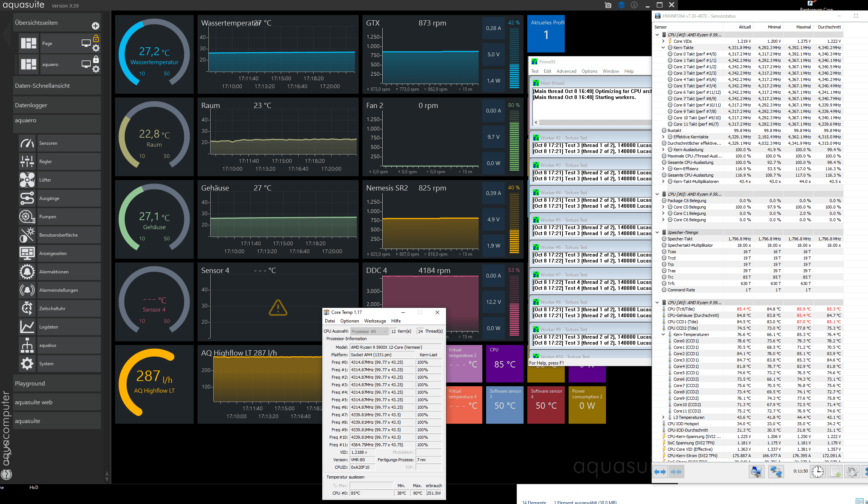Open CPU Auswahl Prozessor #0 dropdown
The height and width of the screenshot is (504, 868).
369,331
